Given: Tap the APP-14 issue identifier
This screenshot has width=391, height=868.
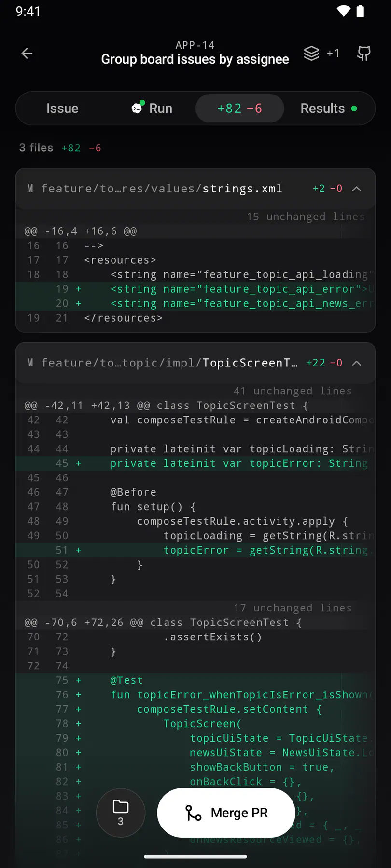Looking at the screenshot, I should click(195, 45).
